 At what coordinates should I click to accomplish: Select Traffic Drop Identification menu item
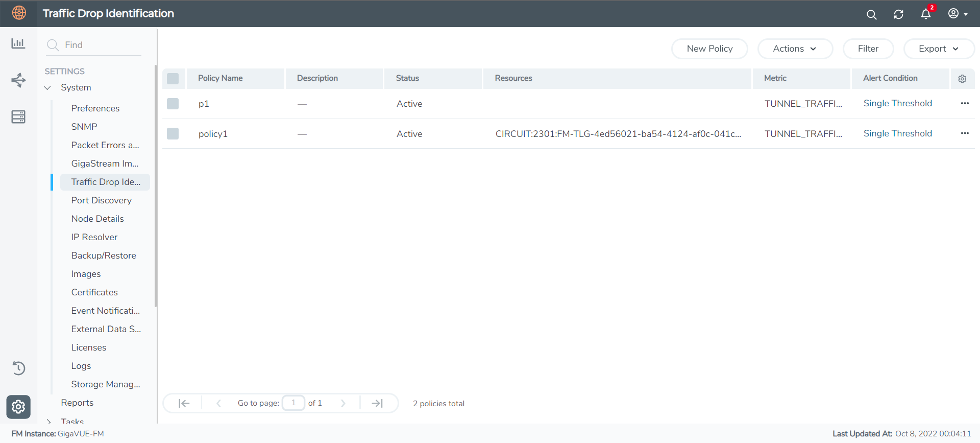pos(105,182)
